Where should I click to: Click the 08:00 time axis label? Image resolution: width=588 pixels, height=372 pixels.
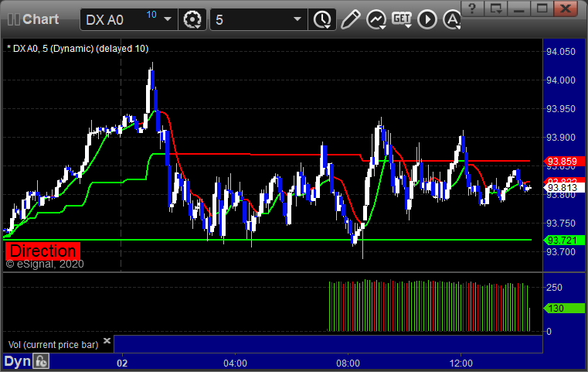pos(348,363)
